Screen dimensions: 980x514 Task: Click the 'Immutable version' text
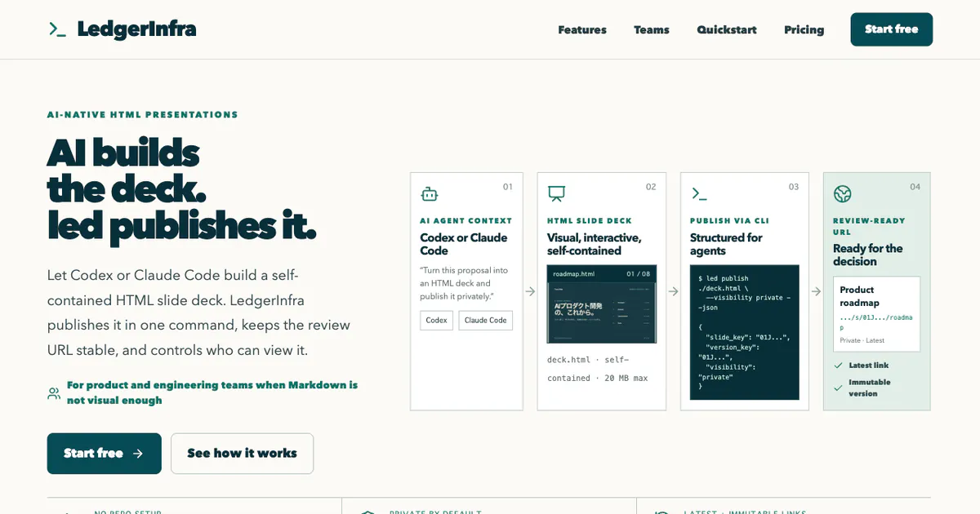[870, 388]
